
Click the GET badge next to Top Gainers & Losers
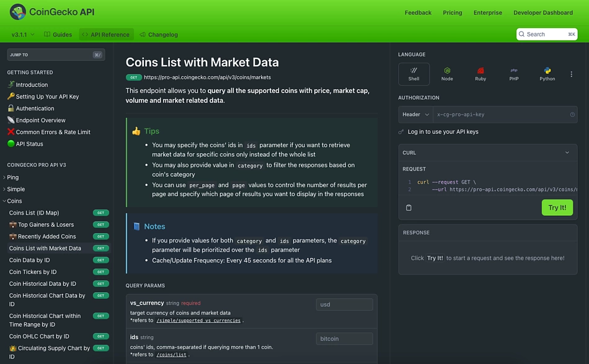coord(100,224)
